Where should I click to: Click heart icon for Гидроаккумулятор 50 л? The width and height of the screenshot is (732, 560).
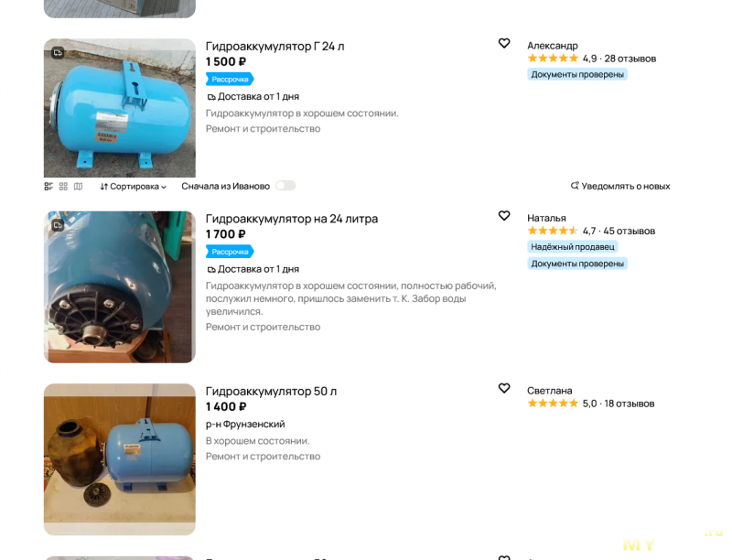[504, 388]
